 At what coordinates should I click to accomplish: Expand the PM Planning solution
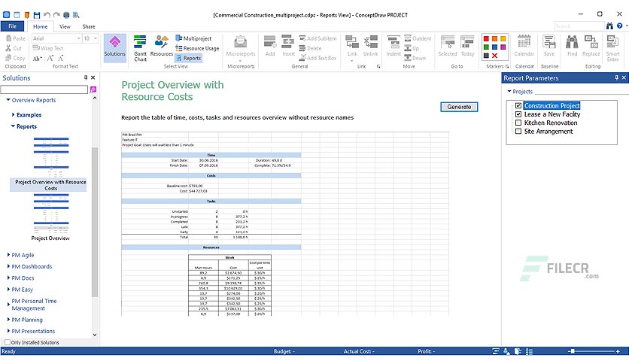pos(8,320)
